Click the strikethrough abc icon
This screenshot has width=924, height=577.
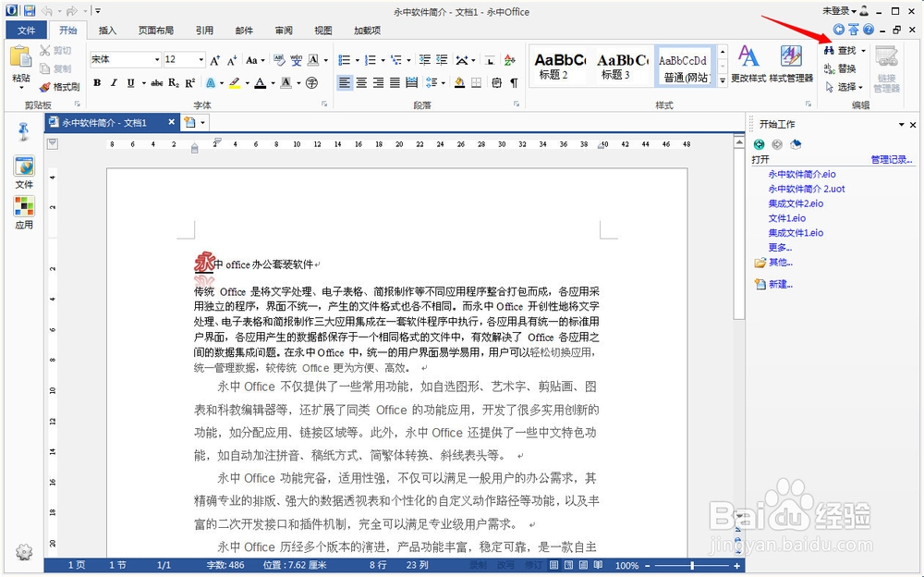(x=157, y=83)
